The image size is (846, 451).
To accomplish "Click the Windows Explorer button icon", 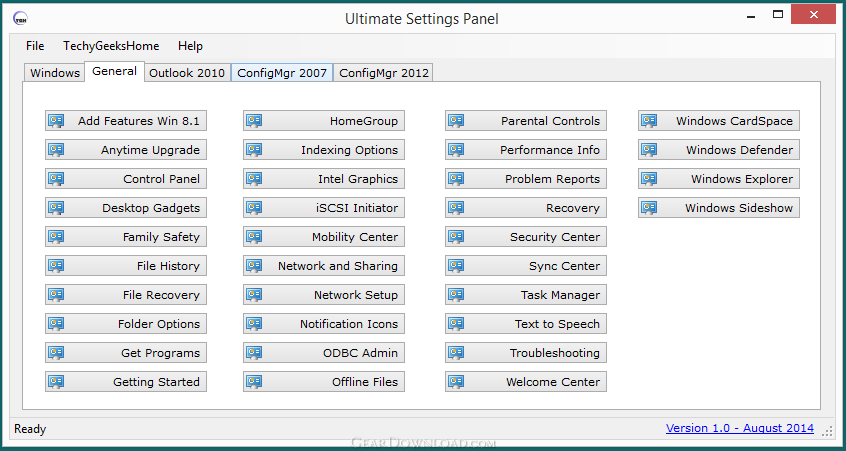I will pyautogui.click(x=649, y=179).
